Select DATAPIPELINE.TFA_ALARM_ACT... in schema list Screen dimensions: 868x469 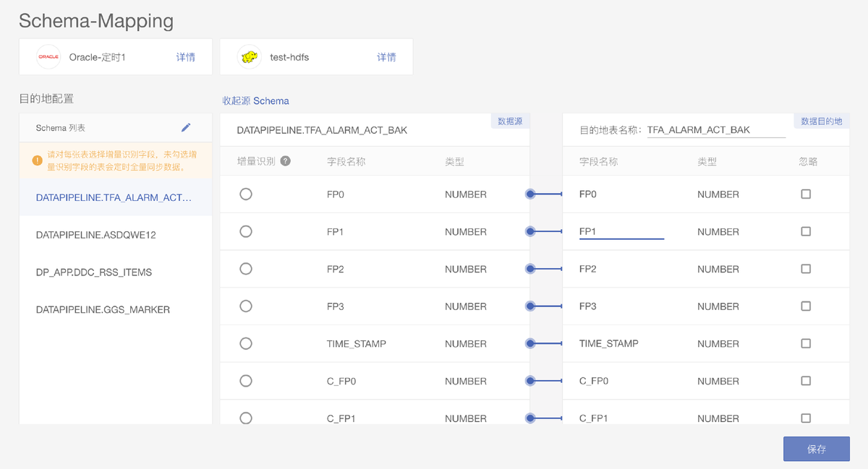tap(116, 197)
